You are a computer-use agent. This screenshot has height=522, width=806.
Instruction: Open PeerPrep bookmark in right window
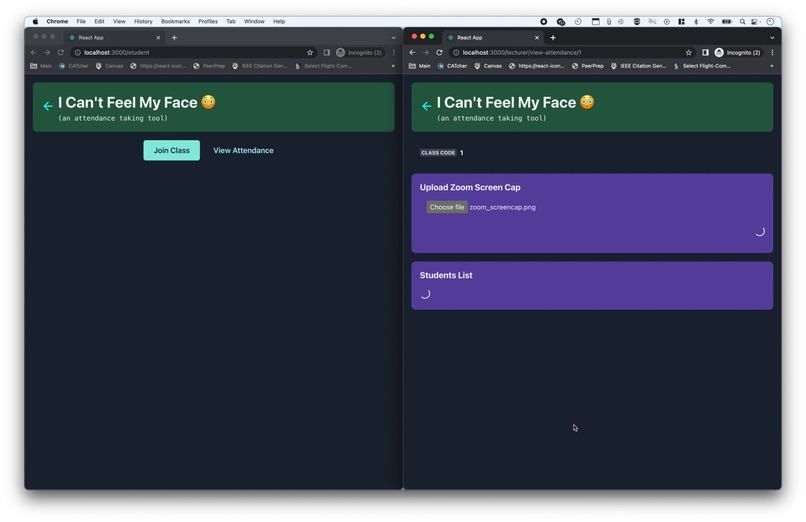pyautogui.click(x=588, y=66)
